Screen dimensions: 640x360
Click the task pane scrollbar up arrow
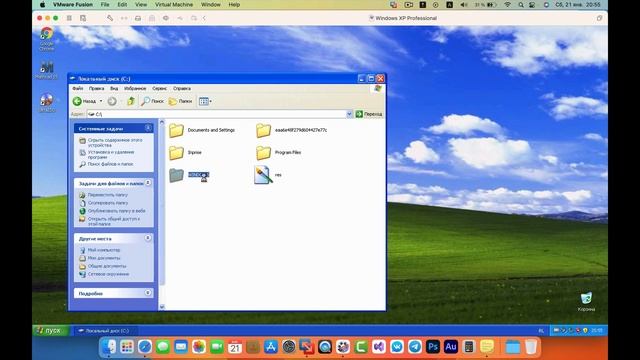pos(162,122)
